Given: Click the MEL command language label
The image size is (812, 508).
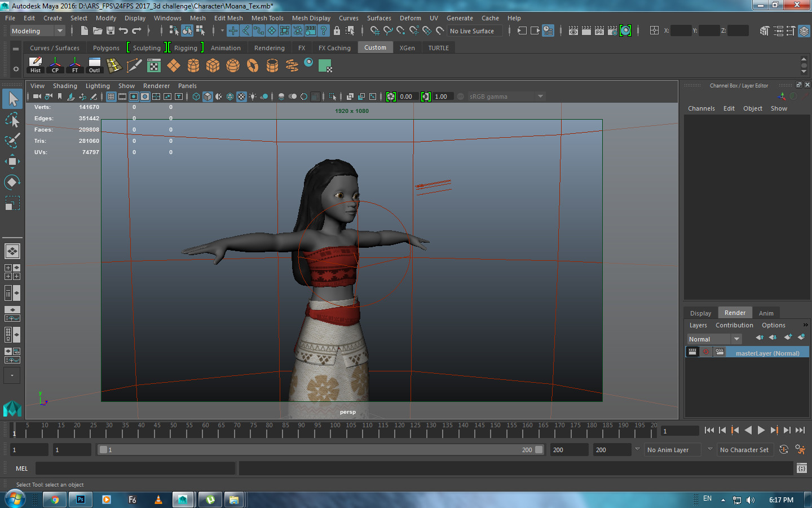Looking at the screenshot, I should point(21,468).
